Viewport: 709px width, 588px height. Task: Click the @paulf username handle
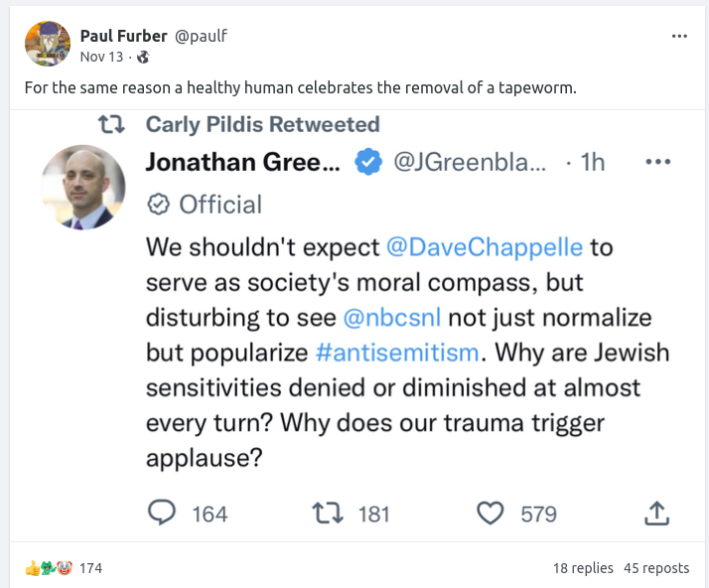point(202,36)
